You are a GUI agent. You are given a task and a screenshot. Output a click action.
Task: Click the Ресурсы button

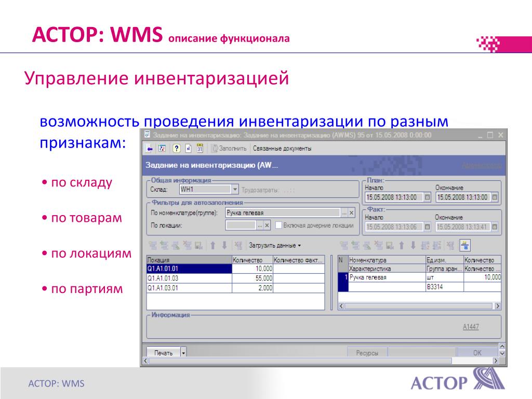click(367, 353)
